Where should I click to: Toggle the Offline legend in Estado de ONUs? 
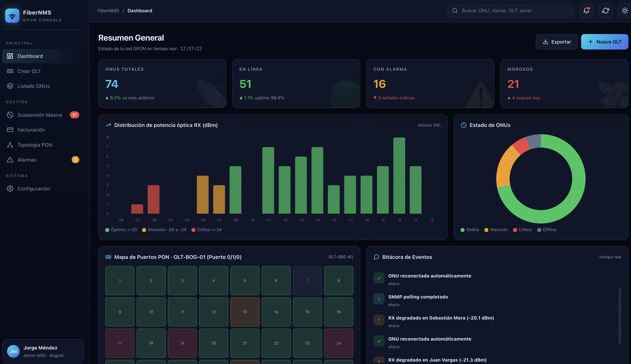(x=547, y=230)
